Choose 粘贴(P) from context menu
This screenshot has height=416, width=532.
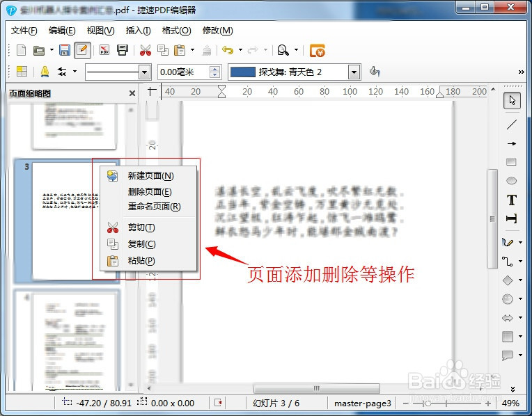[x=148, y=260]
